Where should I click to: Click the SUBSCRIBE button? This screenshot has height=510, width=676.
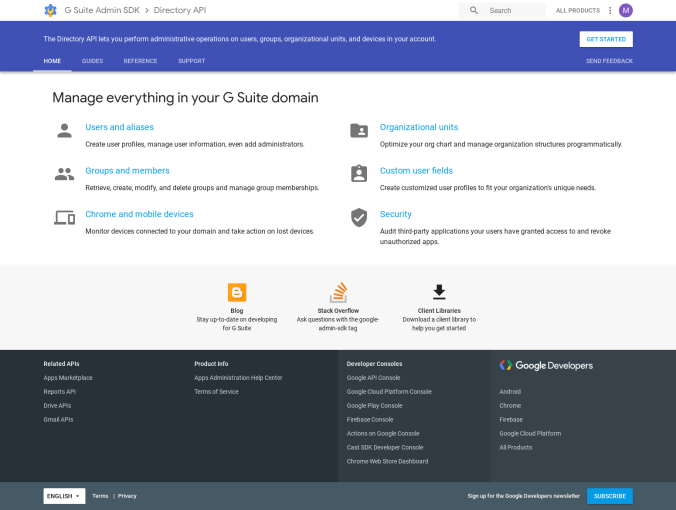pyautogui.click(x=610, y=496)
